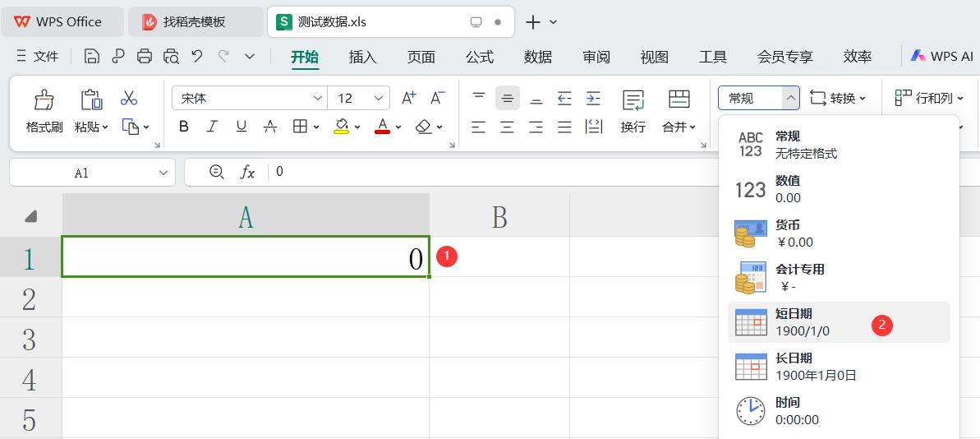Click the zoom magnifier beside fx
Screen dimensions: 980x439
click(216, 172)
